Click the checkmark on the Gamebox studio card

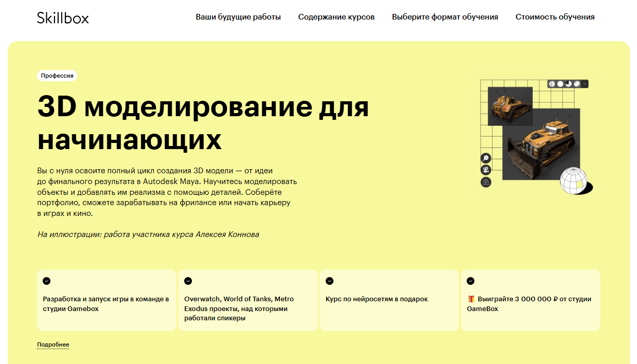47,281
